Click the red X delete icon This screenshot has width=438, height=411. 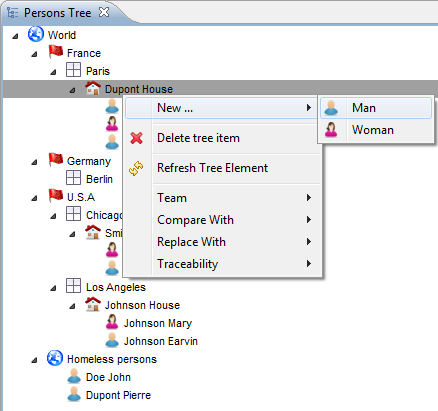(x=137, y=138)
